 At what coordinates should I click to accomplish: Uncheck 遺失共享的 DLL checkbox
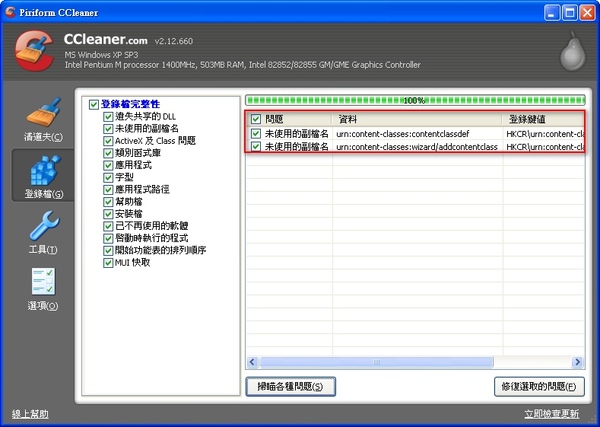pyautogui.click(x=108, y=117)
